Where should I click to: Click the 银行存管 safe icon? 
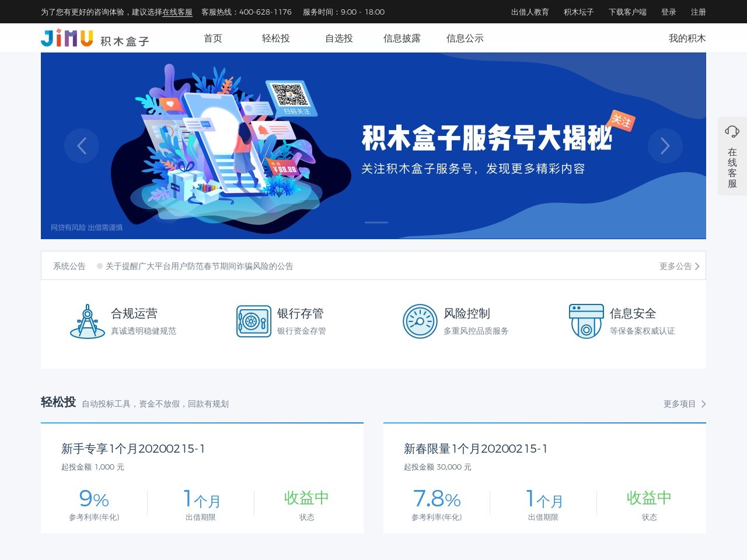coord(254,321)
